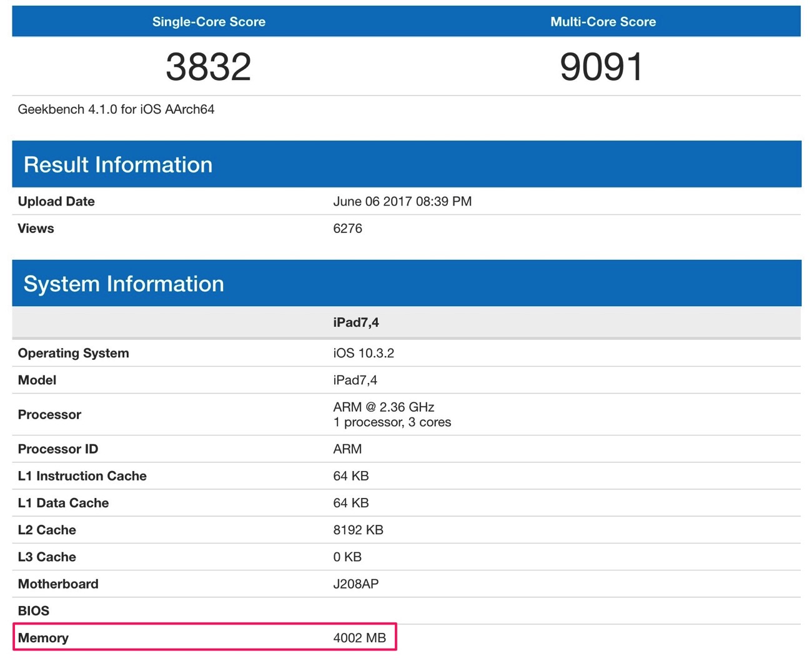Click the Upload Date row label
Image resolution: width=812 pixels, height=661 pixels.
click(x=56, y=201)
